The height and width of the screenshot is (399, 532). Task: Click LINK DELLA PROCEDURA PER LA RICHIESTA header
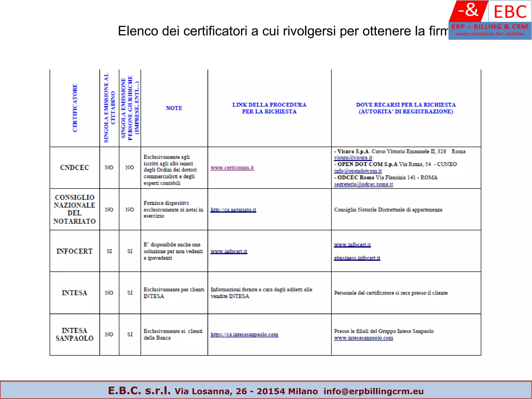pos(269,108)
